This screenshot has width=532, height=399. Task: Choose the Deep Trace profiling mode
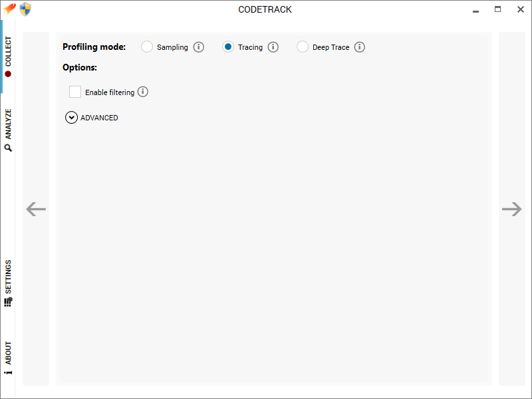pos(303,47)
